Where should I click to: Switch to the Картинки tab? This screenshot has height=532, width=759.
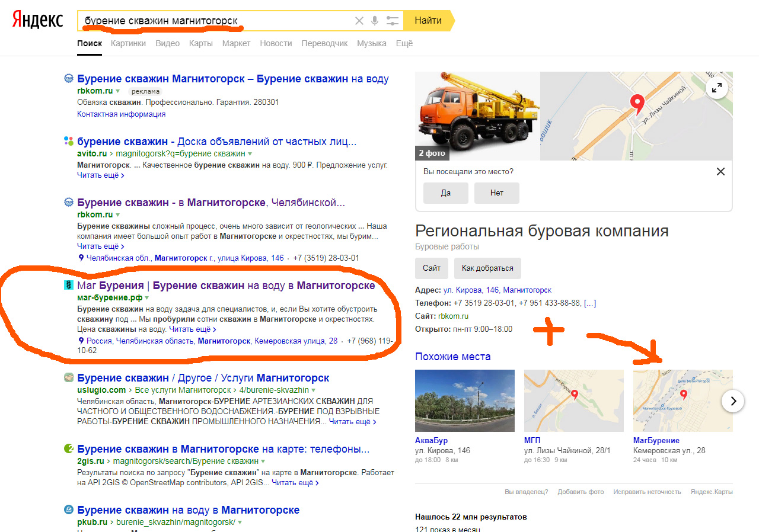(x=128, y=43)
